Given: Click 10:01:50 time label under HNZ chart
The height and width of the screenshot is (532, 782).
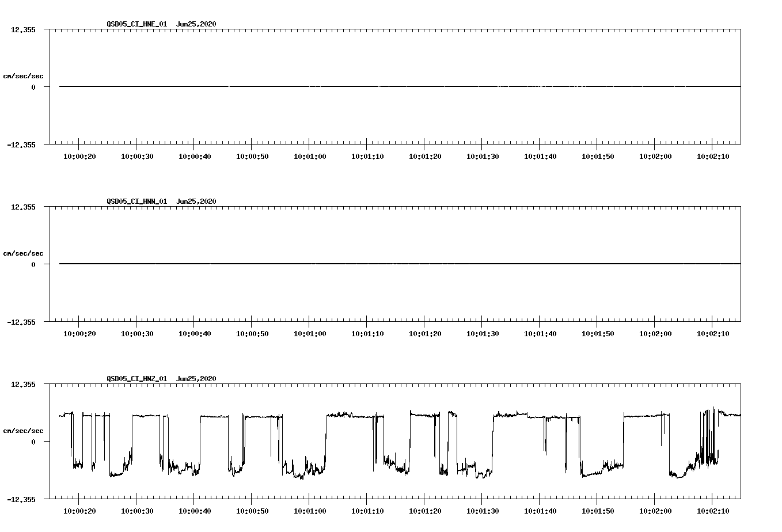Looking at the screenshot, I should point(598,511).
